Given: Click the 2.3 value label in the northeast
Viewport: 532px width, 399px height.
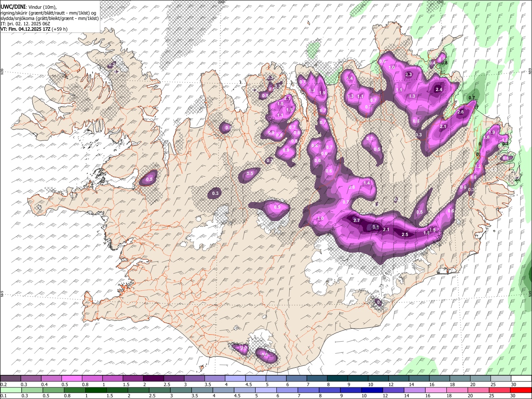Looking at the screenshot, I should point(409,74).
